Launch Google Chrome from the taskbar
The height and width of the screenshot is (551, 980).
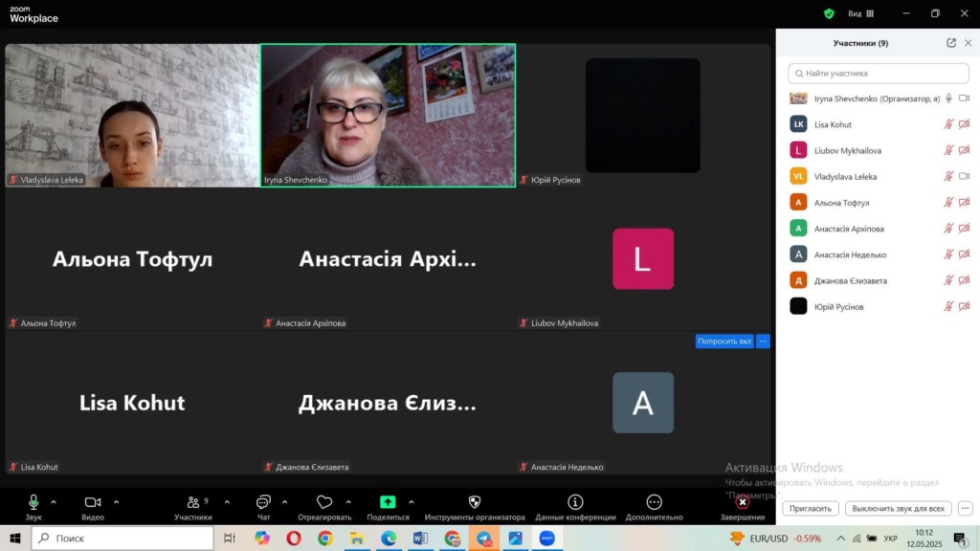325,538
